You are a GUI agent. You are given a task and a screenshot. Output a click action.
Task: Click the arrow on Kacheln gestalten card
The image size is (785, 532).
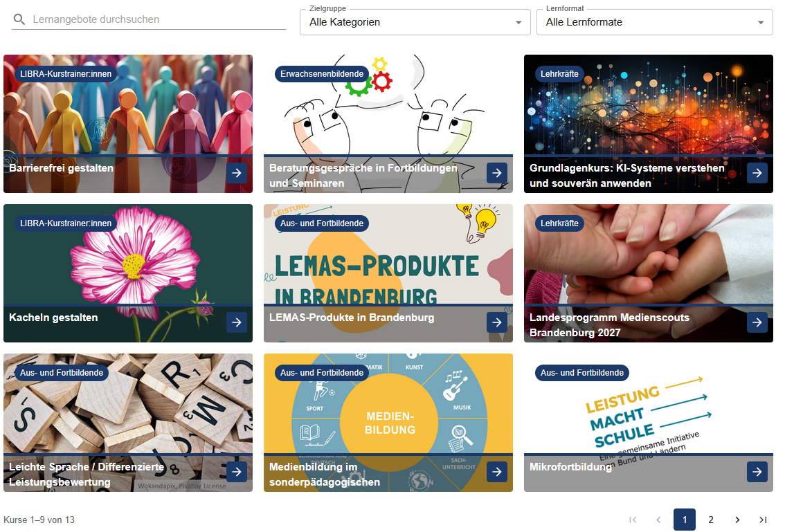tap(236, 322)
